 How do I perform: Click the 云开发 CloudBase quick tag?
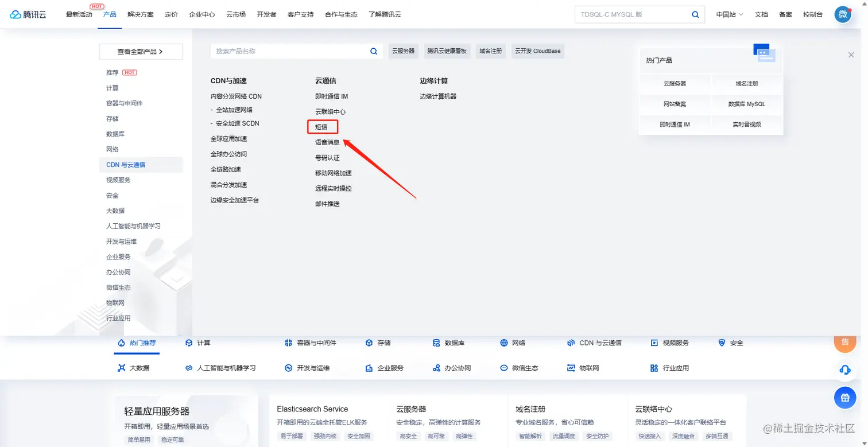(x=537, y=51)
